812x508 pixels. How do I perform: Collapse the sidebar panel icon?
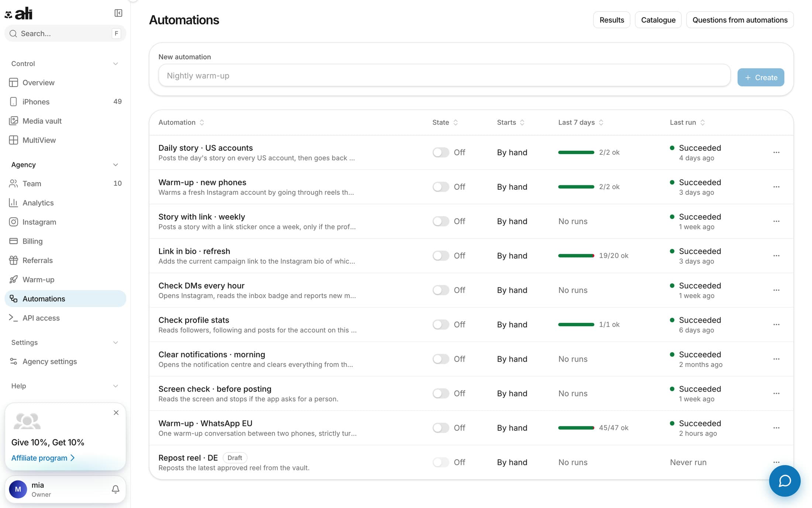118,13
